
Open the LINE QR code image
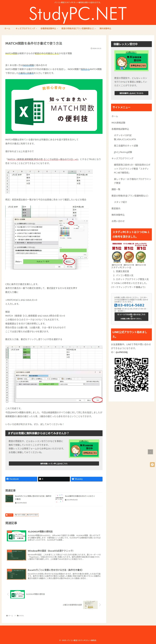131,375
